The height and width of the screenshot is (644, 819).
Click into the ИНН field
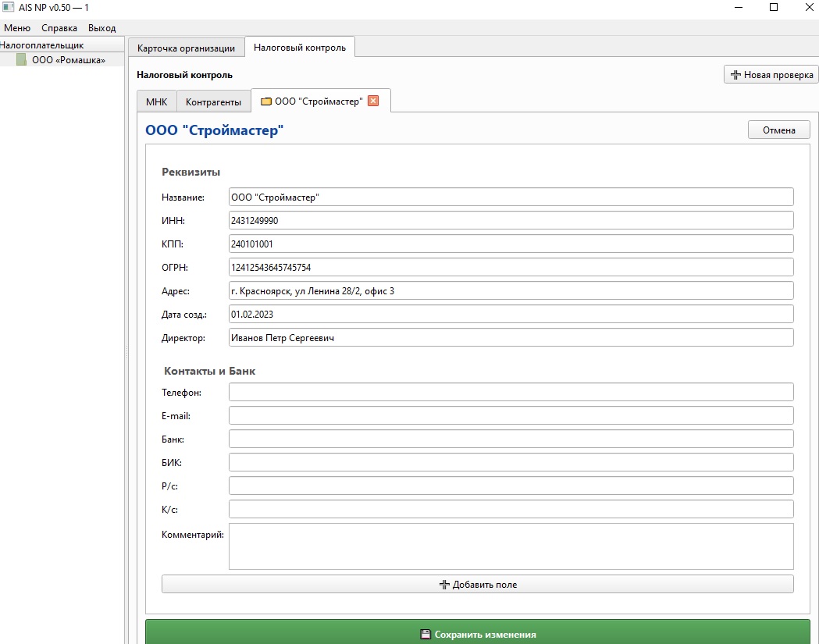511,220
